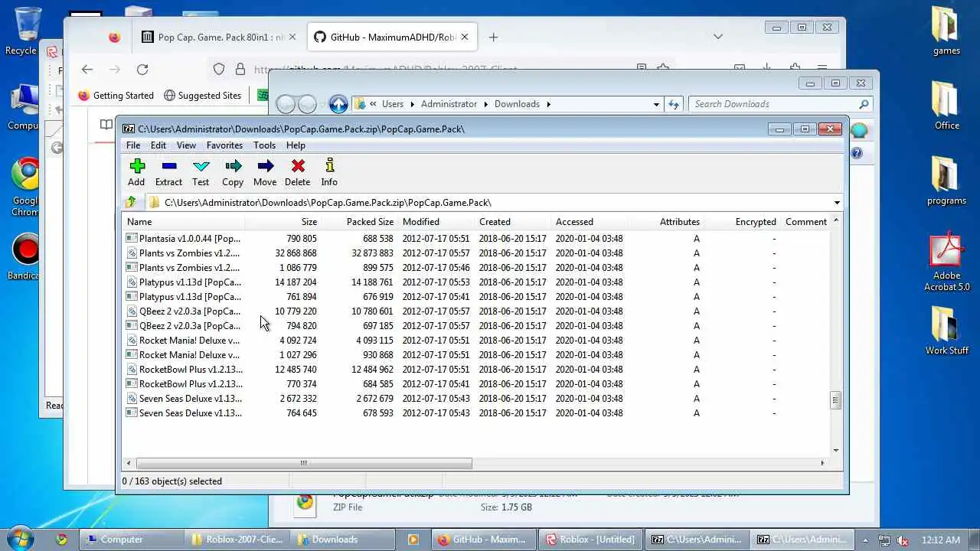
Task: Click Explorer's up arrow button in Downloads window
Action: click(338, 104)
